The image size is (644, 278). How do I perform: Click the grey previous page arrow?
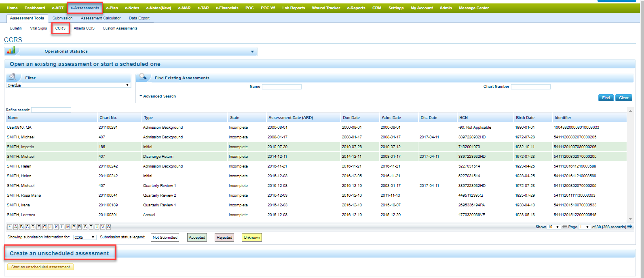point(564,227)
